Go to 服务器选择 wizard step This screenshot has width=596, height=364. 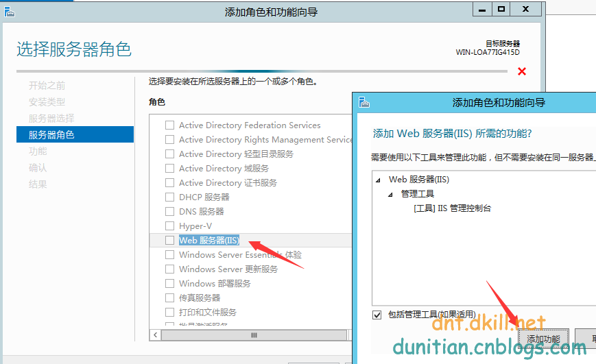coord(51,118)
